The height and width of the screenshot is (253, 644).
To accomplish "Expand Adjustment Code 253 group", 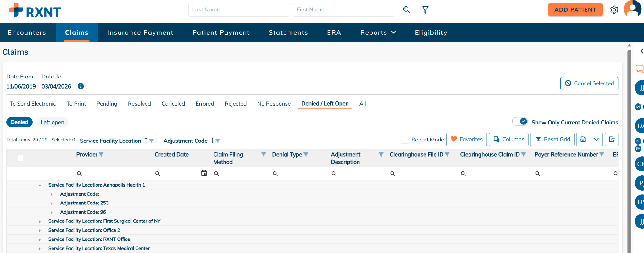I will [52, 204].
